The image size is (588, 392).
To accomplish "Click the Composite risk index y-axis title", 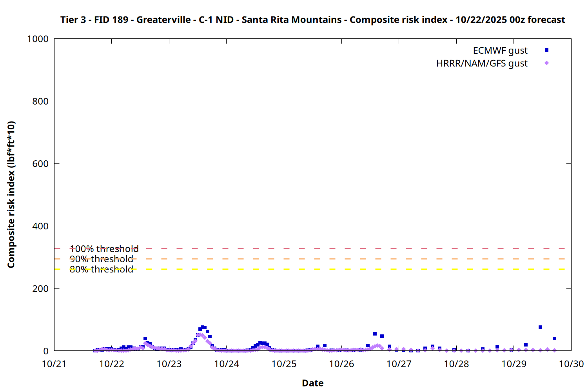I will (x=11, y=194).
